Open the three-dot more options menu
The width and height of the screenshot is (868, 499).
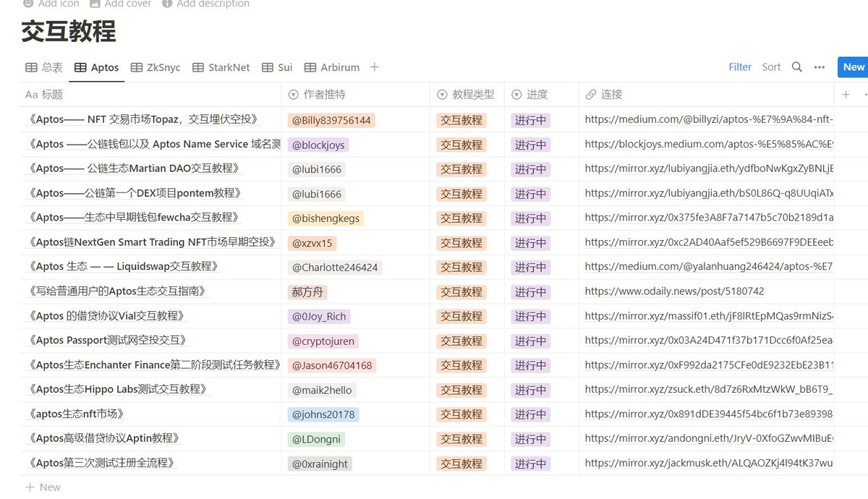click(x=820, y=67)
